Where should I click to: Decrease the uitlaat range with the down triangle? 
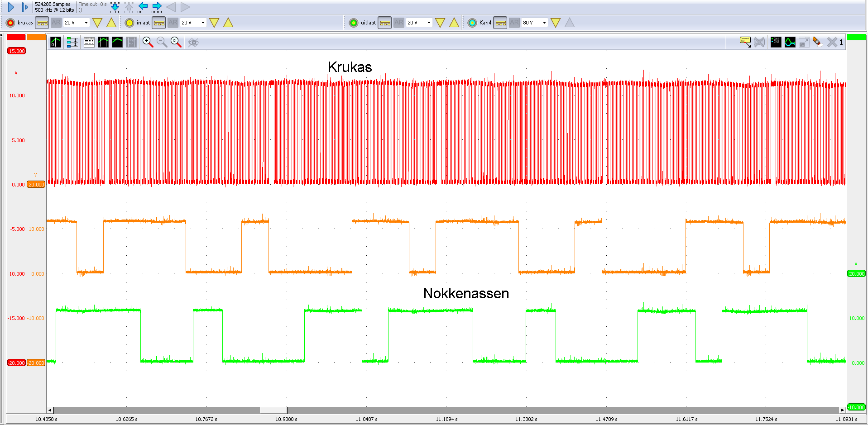[x=440, y=22]
